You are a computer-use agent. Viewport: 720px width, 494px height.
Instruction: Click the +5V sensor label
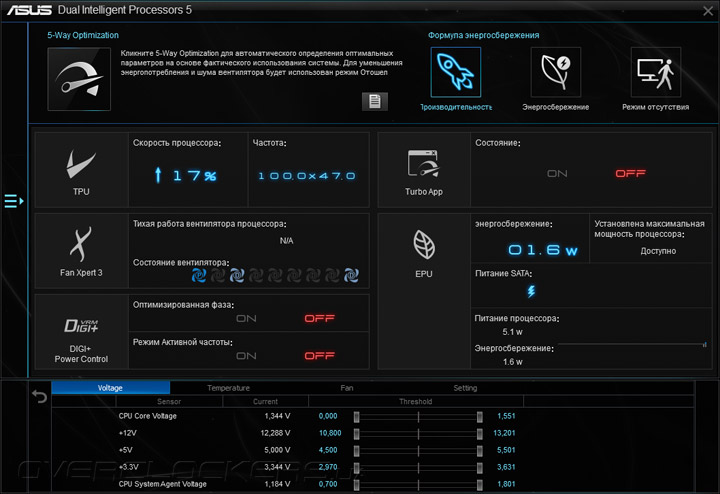pos(125,450)
